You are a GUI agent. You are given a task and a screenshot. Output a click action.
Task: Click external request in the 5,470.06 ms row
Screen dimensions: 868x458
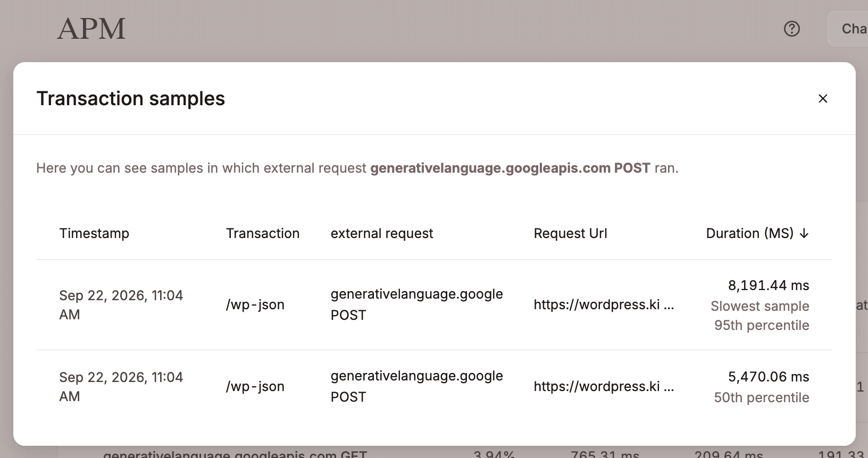click(x=416, y=386)
